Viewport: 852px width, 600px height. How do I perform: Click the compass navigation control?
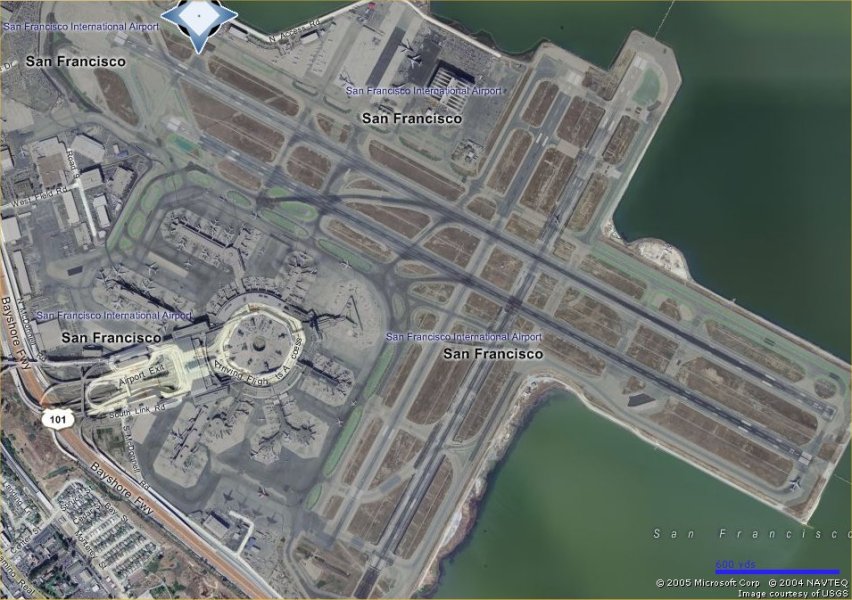(x=199, y=23)
